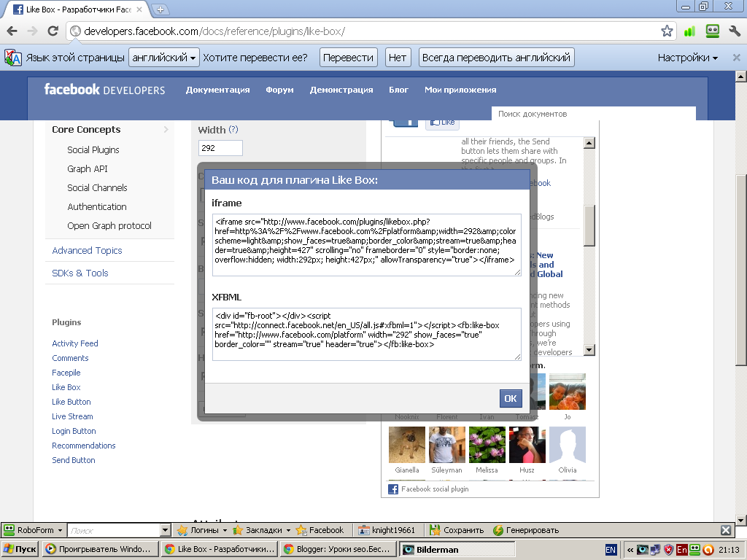Open the green signal bars extension

689,31
